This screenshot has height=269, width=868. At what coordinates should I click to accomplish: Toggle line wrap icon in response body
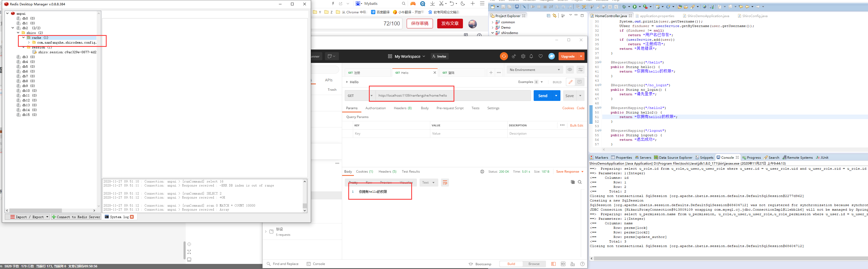(x=445, y=183)
